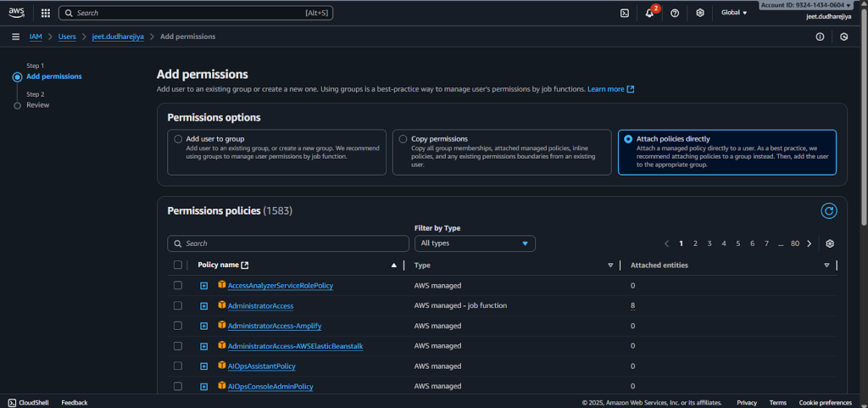The image size is (868, 408).
Task: Expand the AdministratorAccess policy row
Action: pos(203,305)
